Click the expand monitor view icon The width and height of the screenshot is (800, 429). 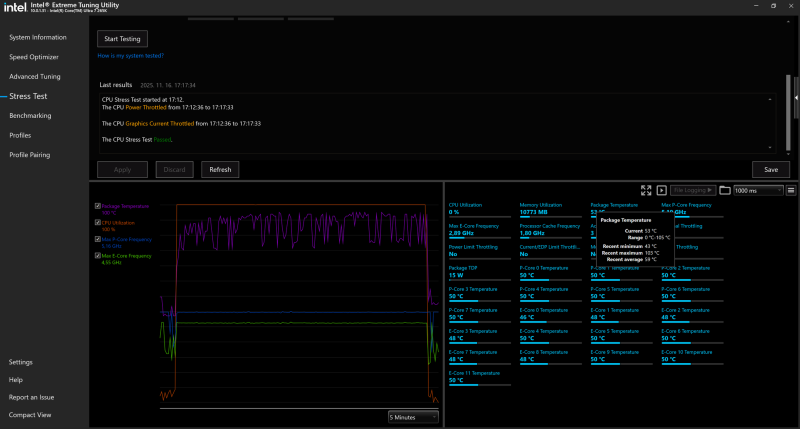[647, 189]
